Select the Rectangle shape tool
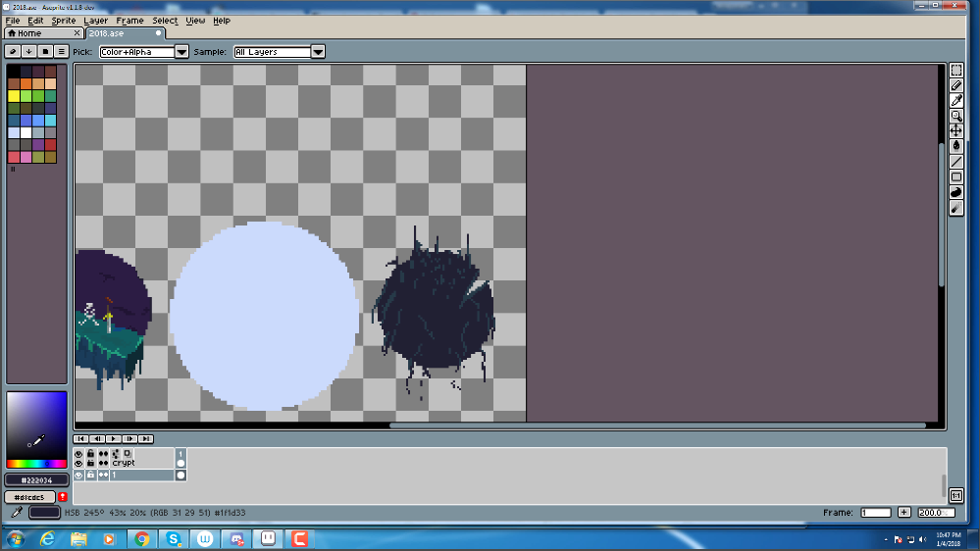The width and height of the screenshot is (980, 551). pos(956,176)
